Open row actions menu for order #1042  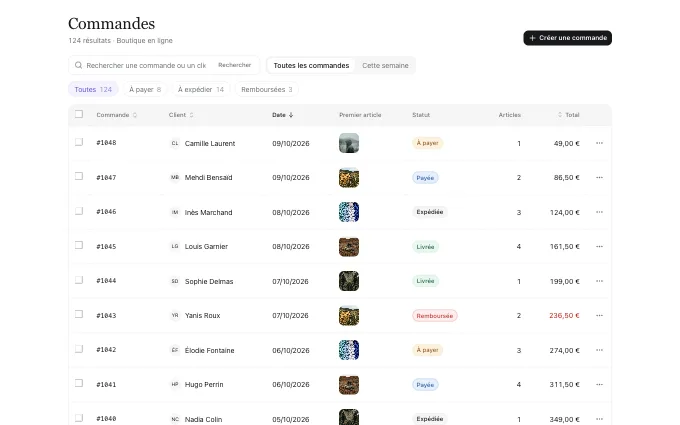click(599, 350)
